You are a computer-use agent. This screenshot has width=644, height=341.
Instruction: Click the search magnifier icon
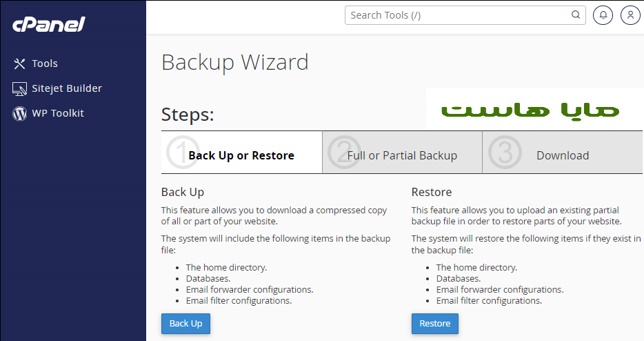coord(576,14)
